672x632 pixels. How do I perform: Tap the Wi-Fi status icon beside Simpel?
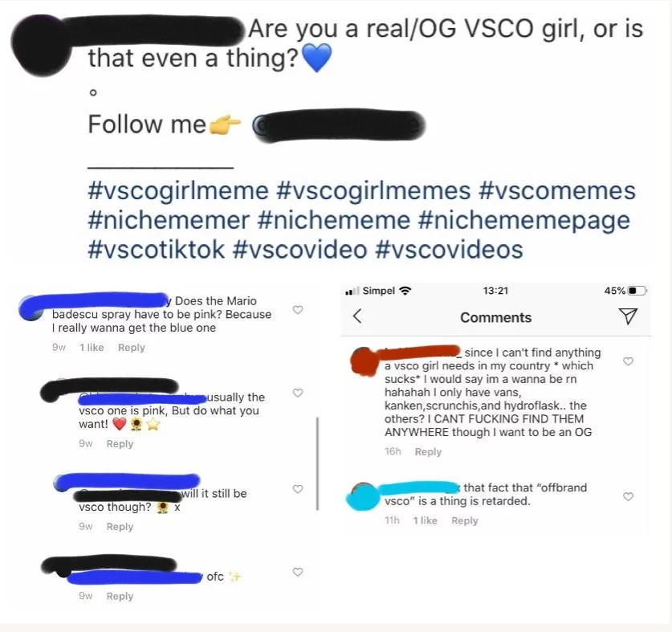point(405,291)
